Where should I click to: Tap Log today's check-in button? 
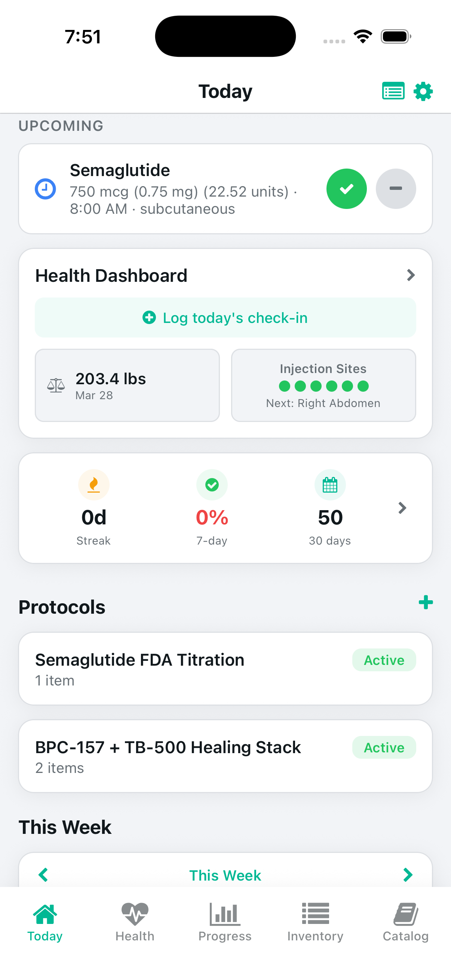click(x=225, y=318)
